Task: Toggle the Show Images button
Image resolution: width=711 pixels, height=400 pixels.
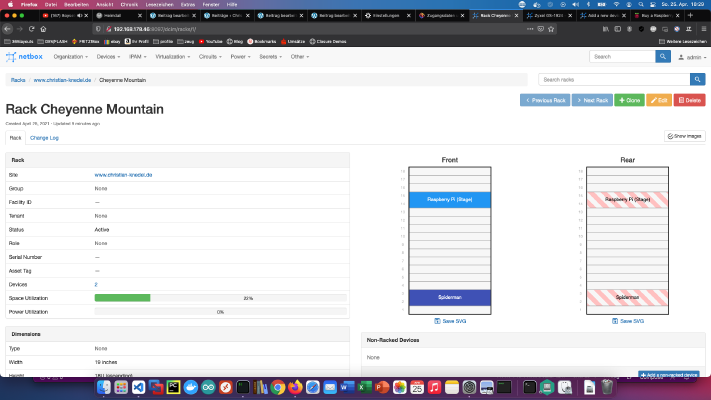Action: click(684, 136)
